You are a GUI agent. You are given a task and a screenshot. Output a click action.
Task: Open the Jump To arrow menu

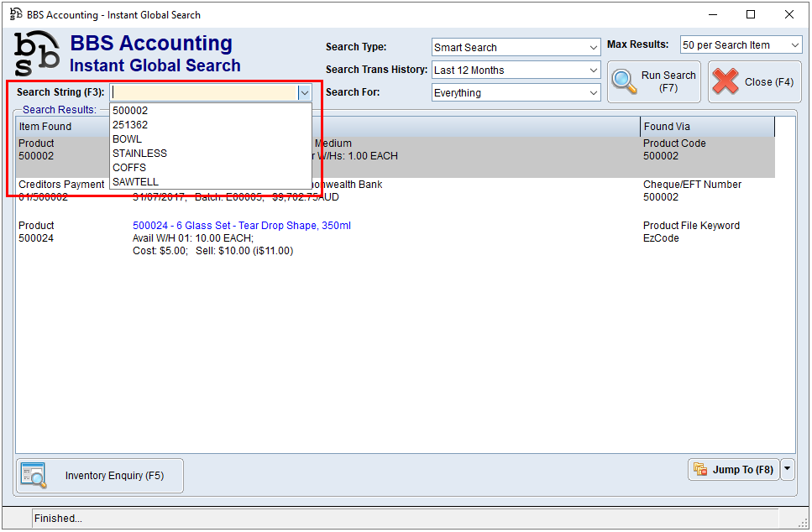tap(788, 470)
